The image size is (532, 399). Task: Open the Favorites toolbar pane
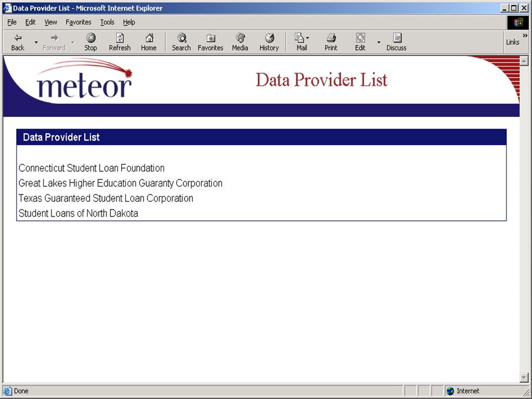coord(211,42)
